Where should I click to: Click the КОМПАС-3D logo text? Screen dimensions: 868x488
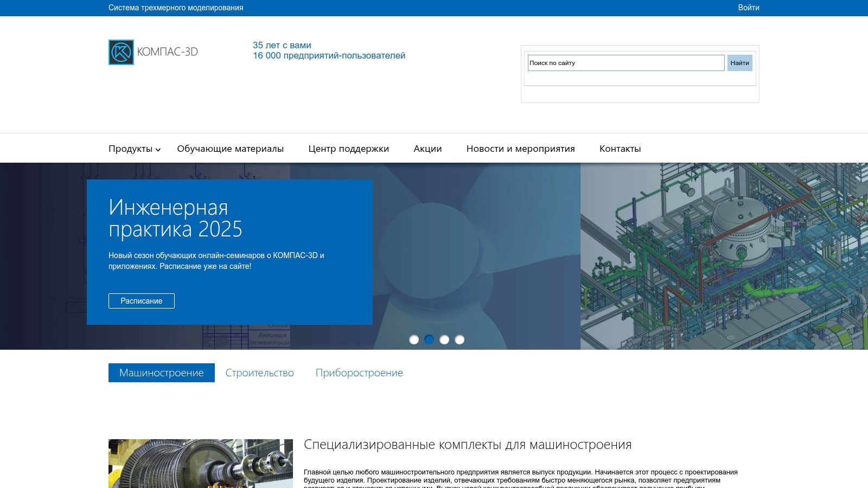[x=168, y=52]
